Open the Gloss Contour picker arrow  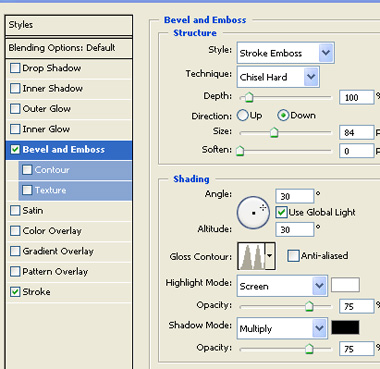click(x=270, y=256)
